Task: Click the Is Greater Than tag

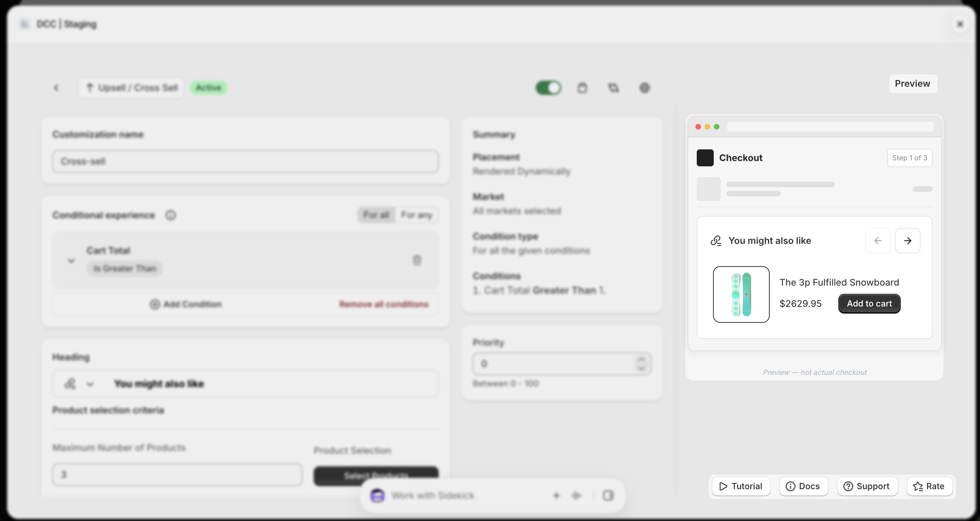Action: tap(125, 269)
